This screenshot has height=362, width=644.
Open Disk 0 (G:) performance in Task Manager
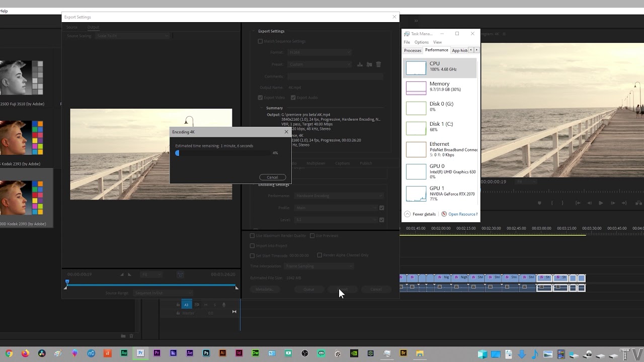pyautogui.click(x=441, y=108)
